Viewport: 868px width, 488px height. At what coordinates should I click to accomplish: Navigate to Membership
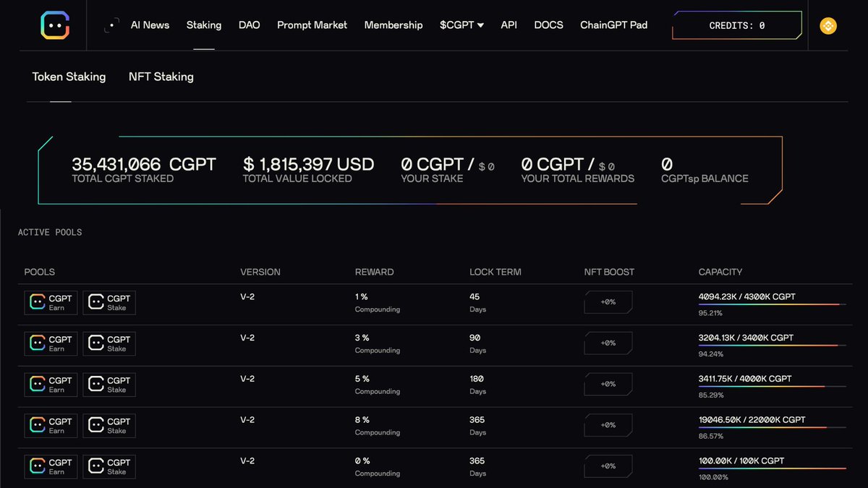tap(393, 25)
